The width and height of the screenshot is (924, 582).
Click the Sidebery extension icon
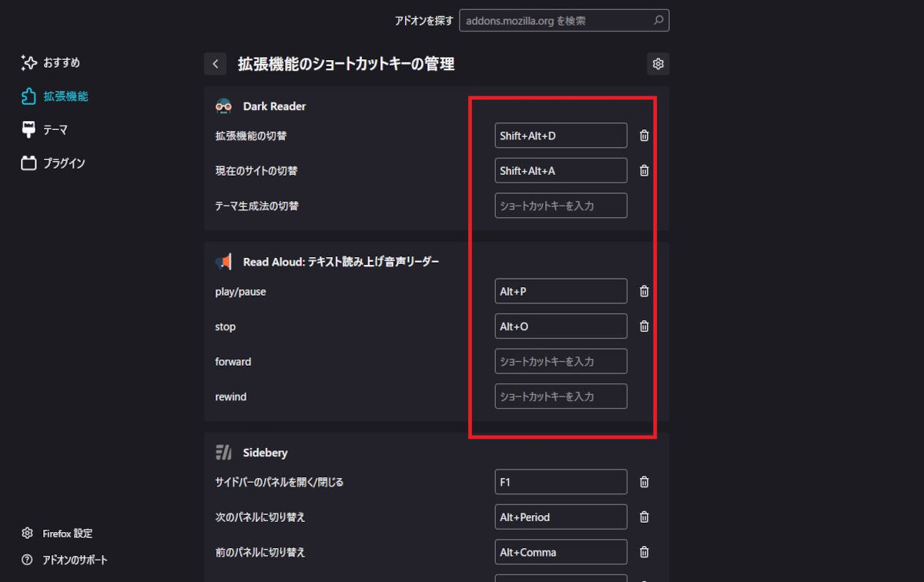click(224, 453)
